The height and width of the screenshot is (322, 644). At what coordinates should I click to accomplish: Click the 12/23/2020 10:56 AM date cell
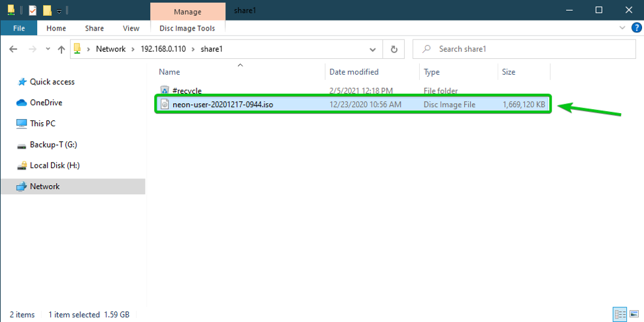pos(365,104)
